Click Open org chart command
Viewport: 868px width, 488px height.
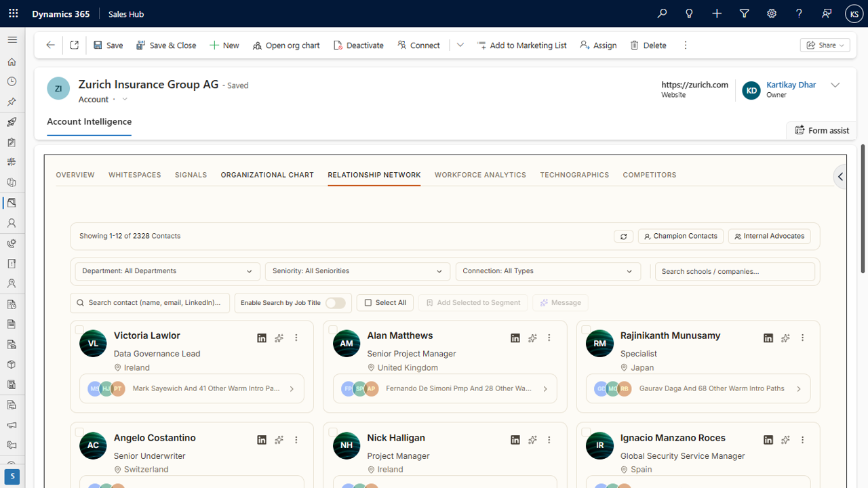pos(286,45)
